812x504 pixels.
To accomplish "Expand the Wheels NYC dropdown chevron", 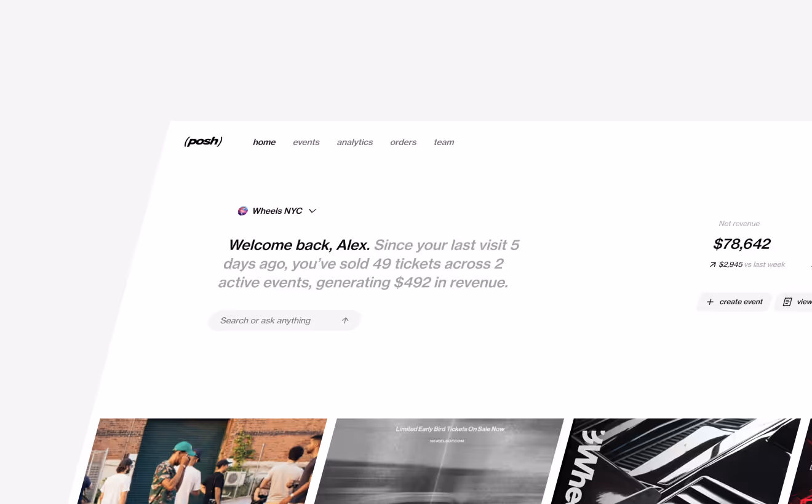I will click(x=312, y=211).
